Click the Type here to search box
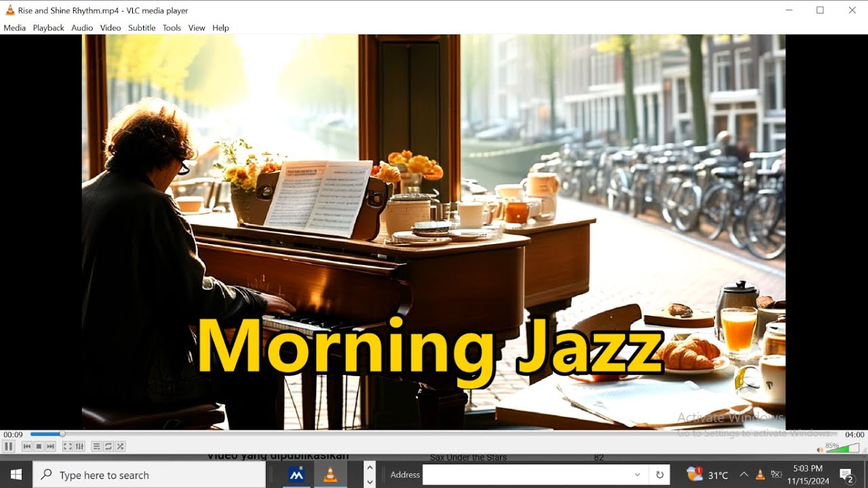This screenshot has width=868, height=488. pos(149,475)
